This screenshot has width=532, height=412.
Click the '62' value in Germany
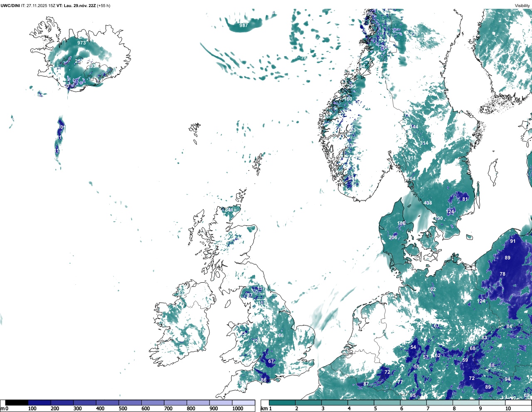(438, 356)
